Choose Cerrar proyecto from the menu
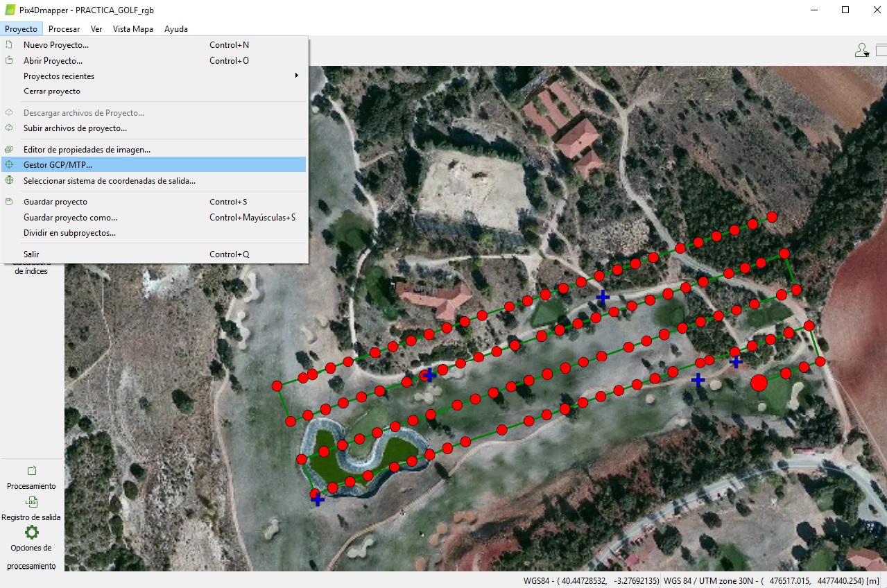Screen dimensions: 887x588 pyautogui.click(x=52, y=91)
